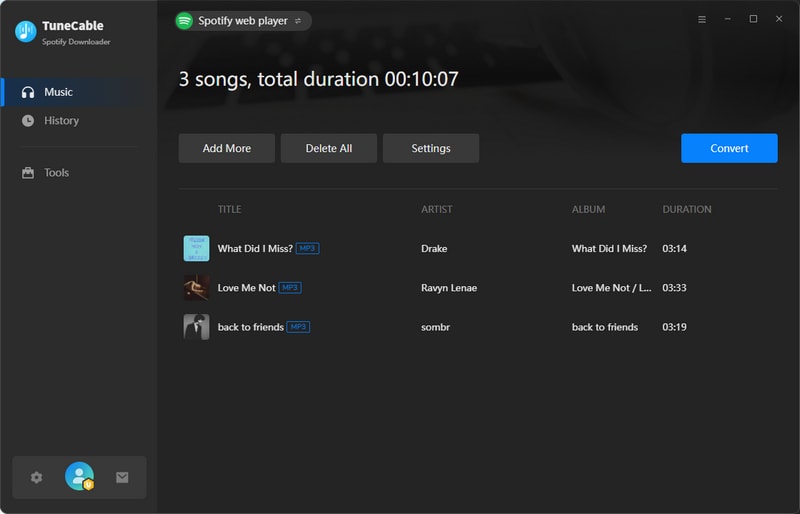
Task: Open the hamburger menu icon
Action: [702, 19]
